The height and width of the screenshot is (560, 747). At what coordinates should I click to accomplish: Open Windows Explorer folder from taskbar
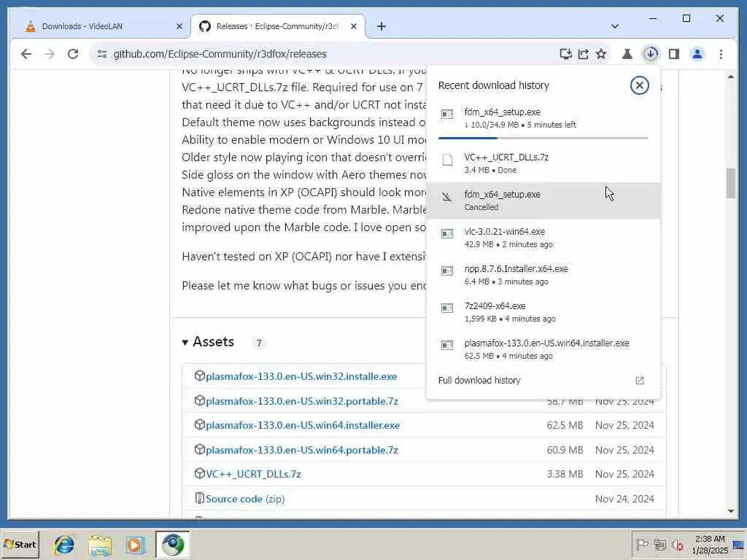[99, 545]
